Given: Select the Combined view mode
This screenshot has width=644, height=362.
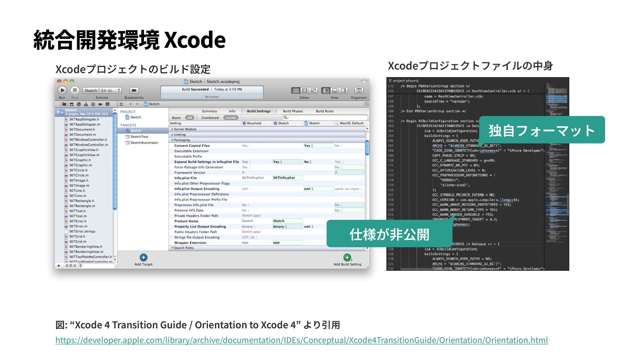Looking at the screenshot, I should coord(210,118).
